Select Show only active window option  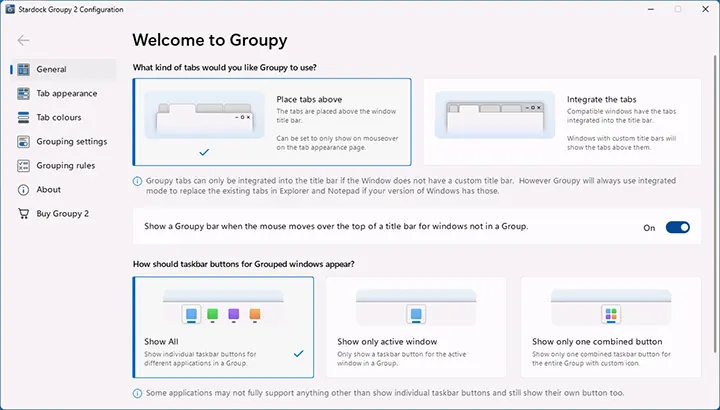(x=416, y=327)
